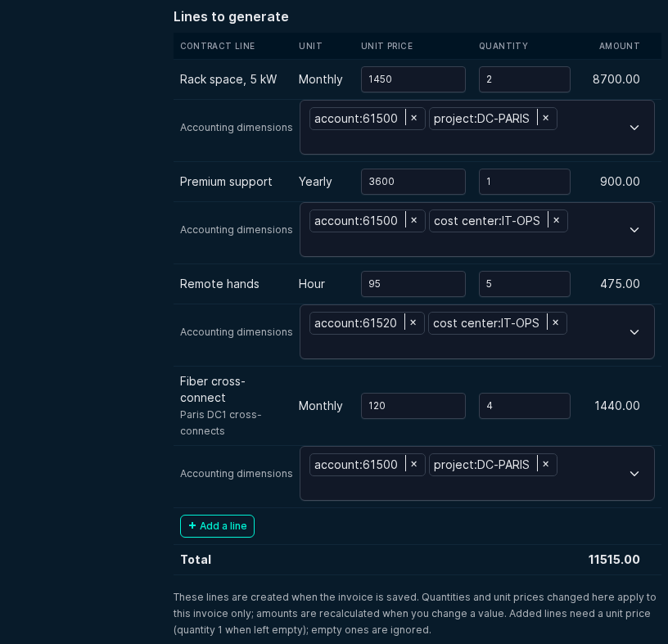Viewport: 668px width, 644px height.
Task: Edit the Fiber cross-connect unit price field
Action: (413, 406)
